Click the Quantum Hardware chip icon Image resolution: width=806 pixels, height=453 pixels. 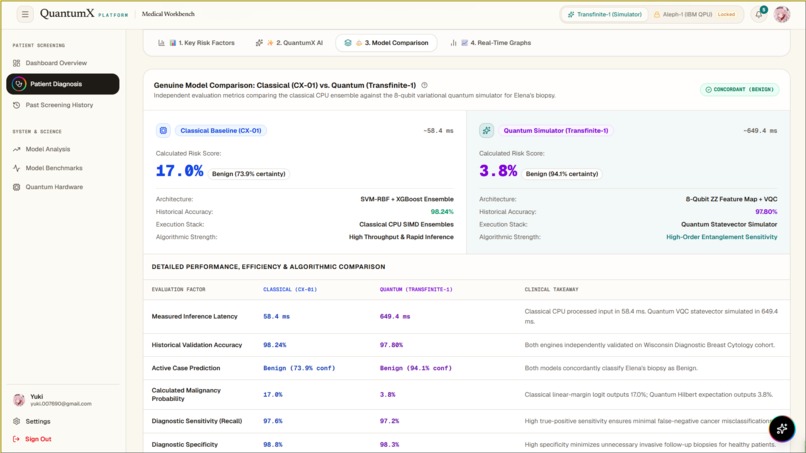click(x=16, y=187)
